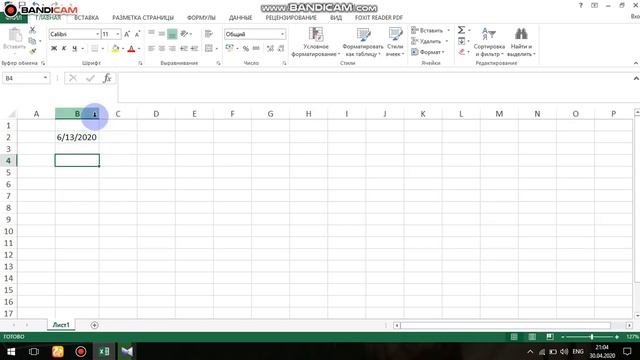The height and width of the screenshot is (360, 640).
Task: Open the ВСТАВКА ribbon tab
Action: [86, 18]
